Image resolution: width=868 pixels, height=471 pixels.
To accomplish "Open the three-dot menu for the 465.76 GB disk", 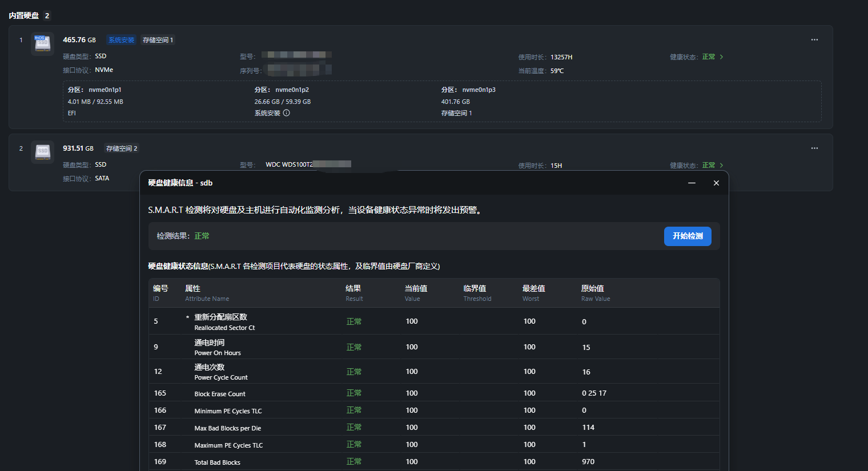I will tap(814, 40).
